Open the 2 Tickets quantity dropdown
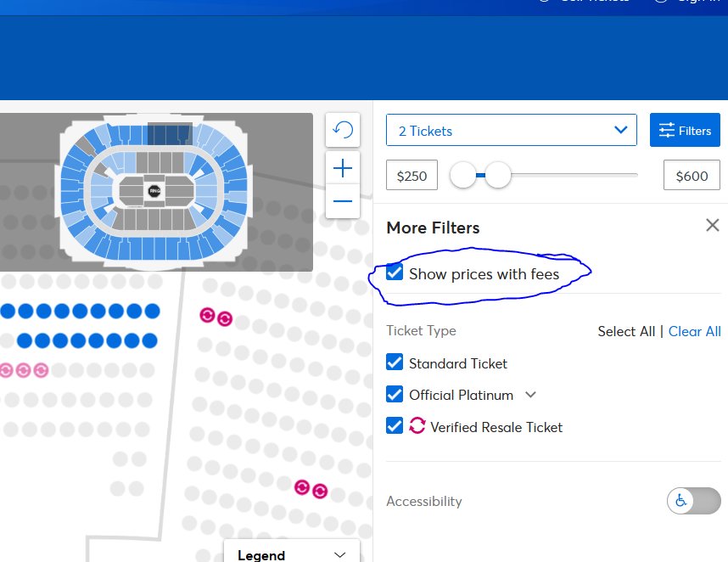Screen dimensions: 728x562 pos(511,130)
